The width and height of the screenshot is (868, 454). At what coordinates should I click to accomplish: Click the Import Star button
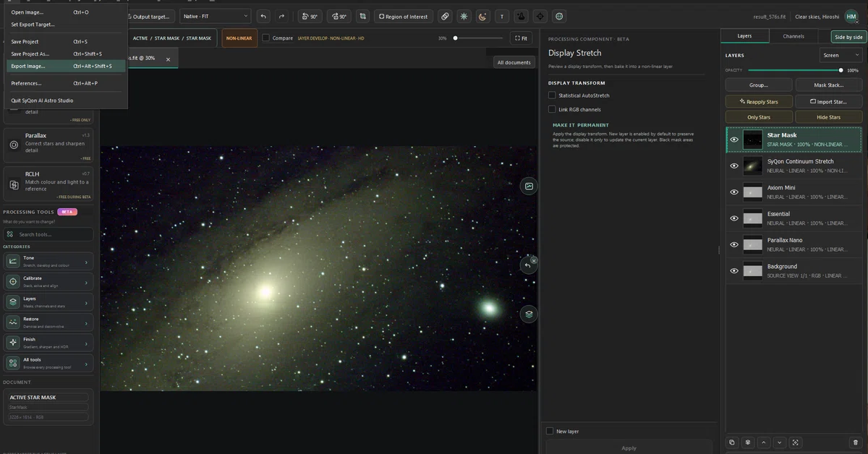(829, 102)
